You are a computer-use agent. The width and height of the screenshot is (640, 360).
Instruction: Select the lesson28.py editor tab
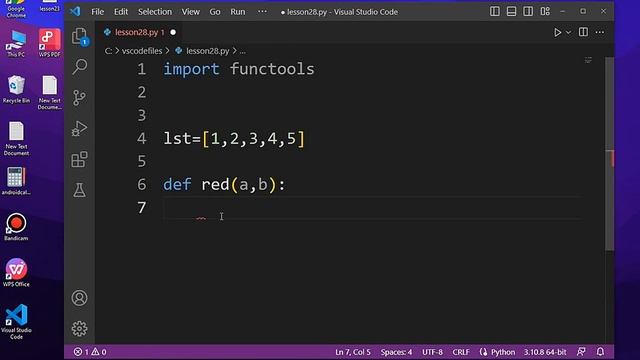(139, 32)
